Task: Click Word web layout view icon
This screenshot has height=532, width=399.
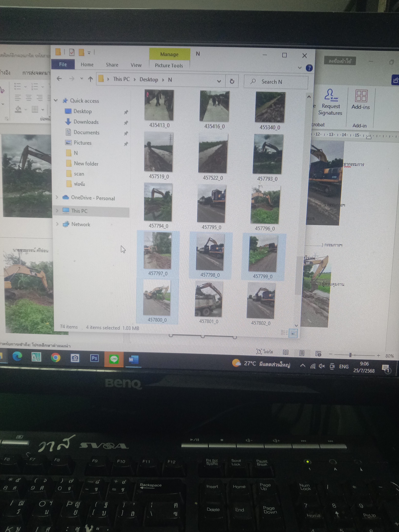Action: point(318,354)
